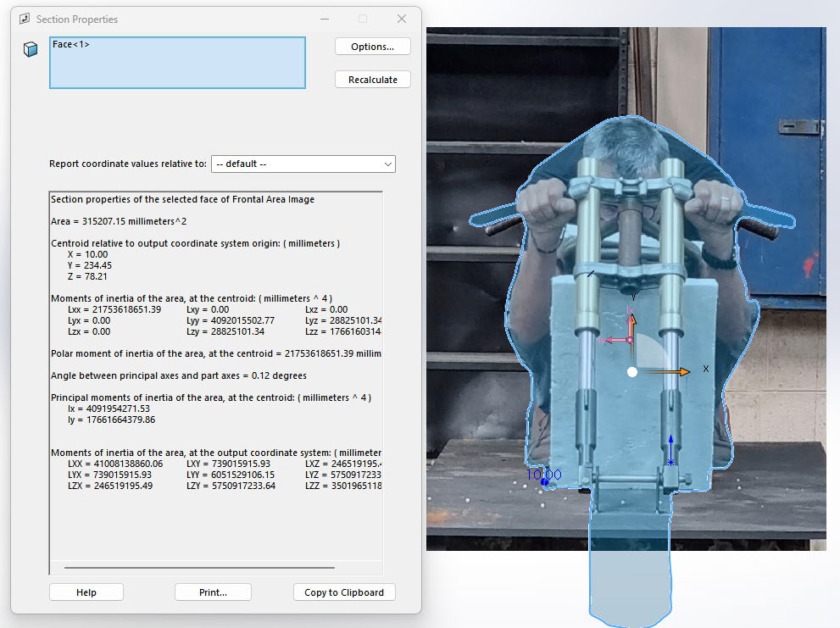Select the pink sketch origin marker
840x628 pixels.
coord(628,339)
